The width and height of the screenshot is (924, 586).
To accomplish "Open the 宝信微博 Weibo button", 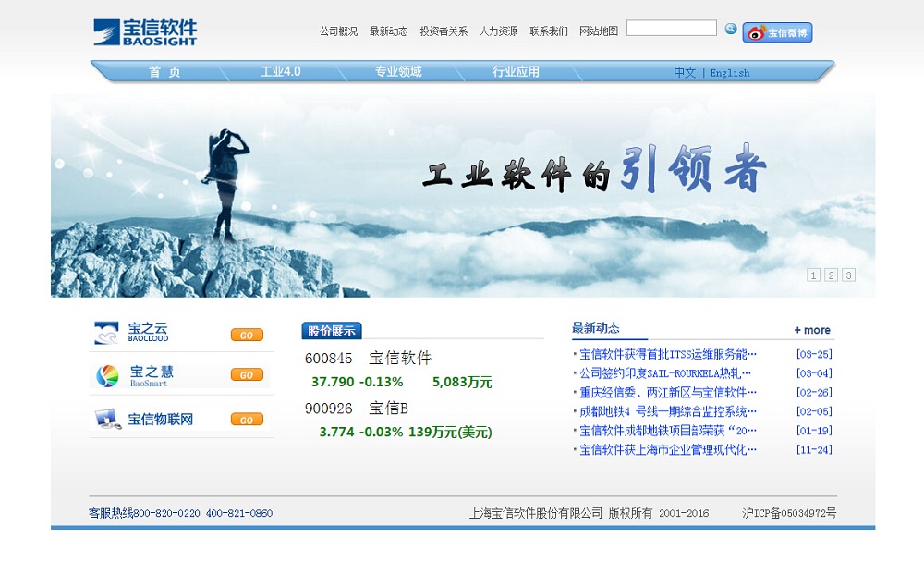I will pos(777,32).
